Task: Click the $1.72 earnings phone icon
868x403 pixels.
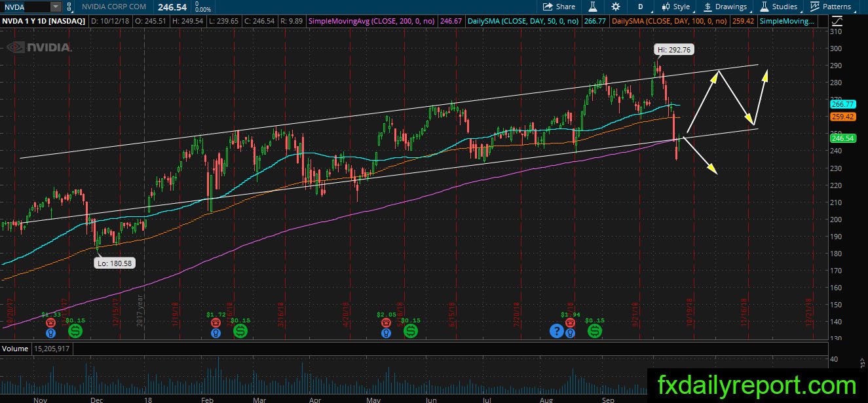Action: (x=216, y=322)
